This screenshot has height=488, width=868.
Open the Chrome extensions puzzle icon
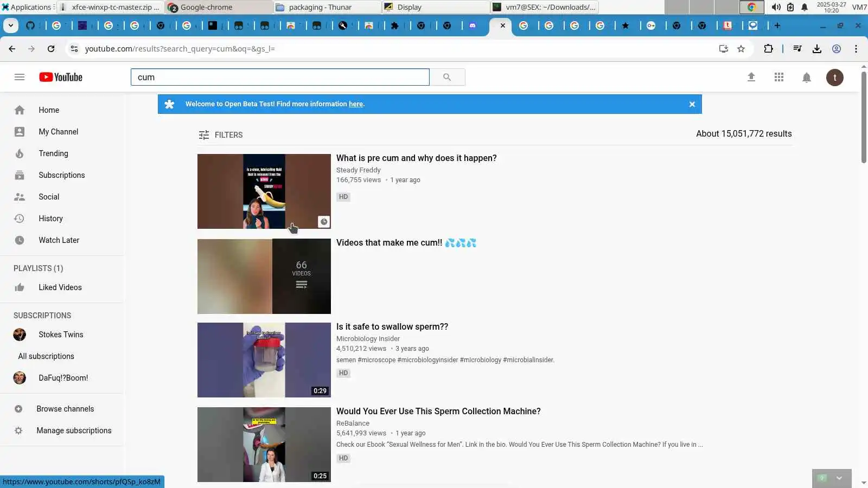coord(768,49)
